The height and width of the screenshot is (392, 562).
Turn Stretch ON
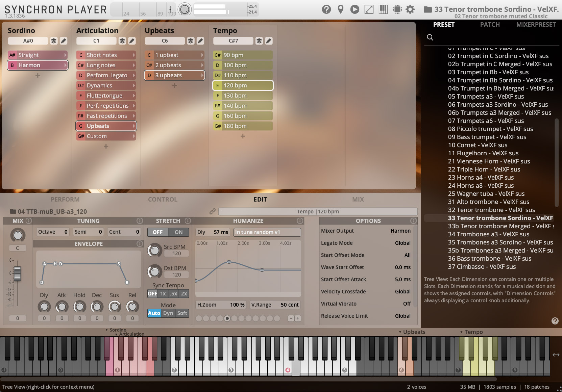pyautogui.click(x=178, y=232)
